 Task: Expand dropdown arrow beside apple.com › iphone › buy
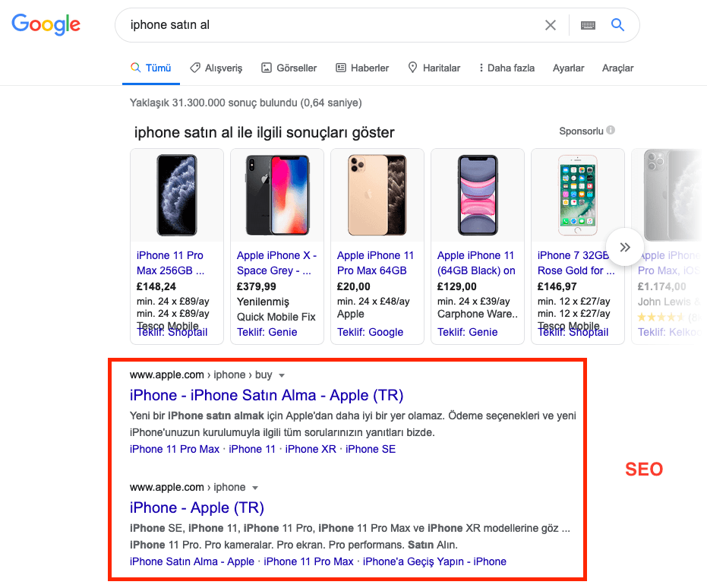[282, 375]
